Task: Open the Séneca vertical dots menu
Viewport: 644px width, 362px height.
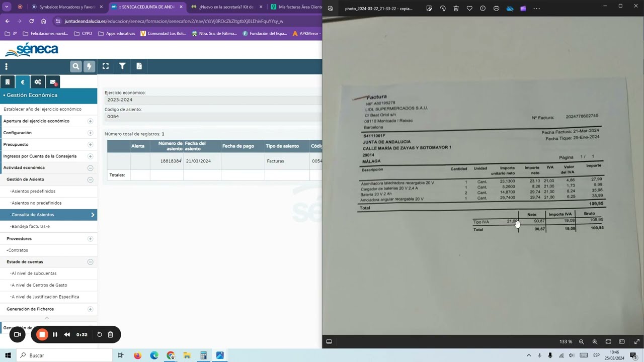Action: click(x=6, y=66)
